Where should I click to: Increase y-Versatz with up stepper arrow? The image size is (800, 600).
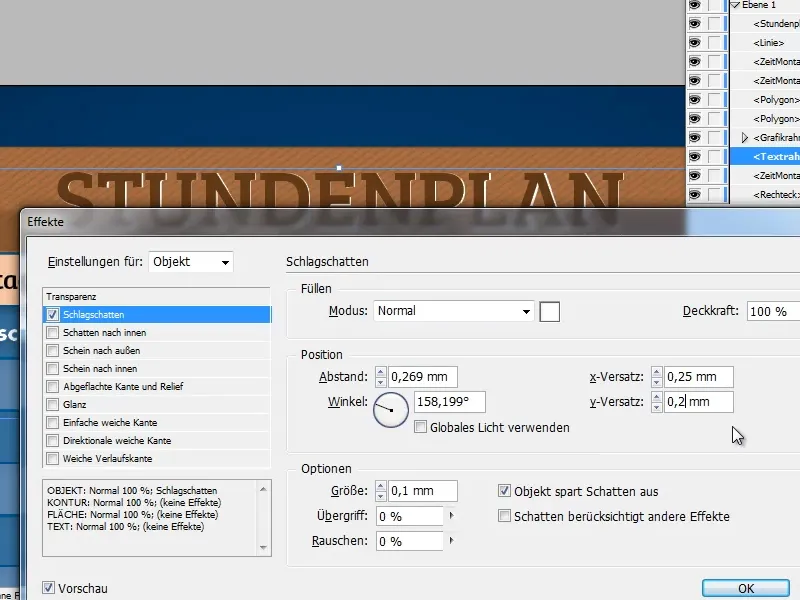coord(657,397)
